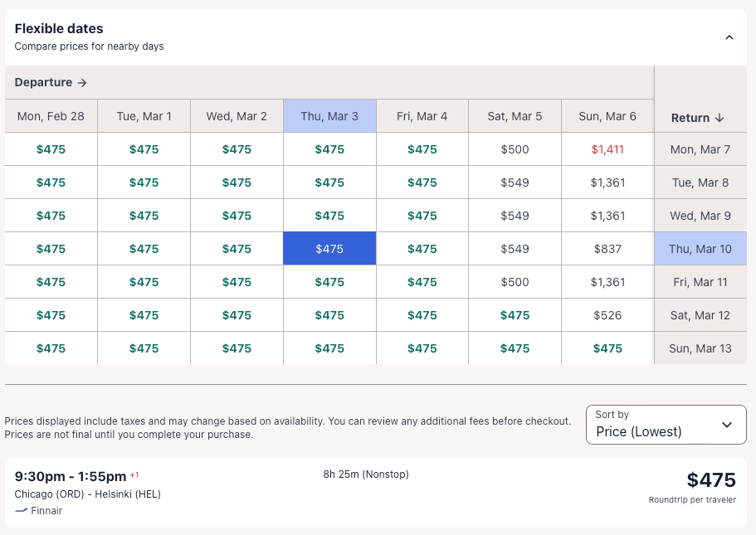
Task: Pick $500 fare for Sat Mar 5, Mon Mar 7
Action: pos(515,149)
